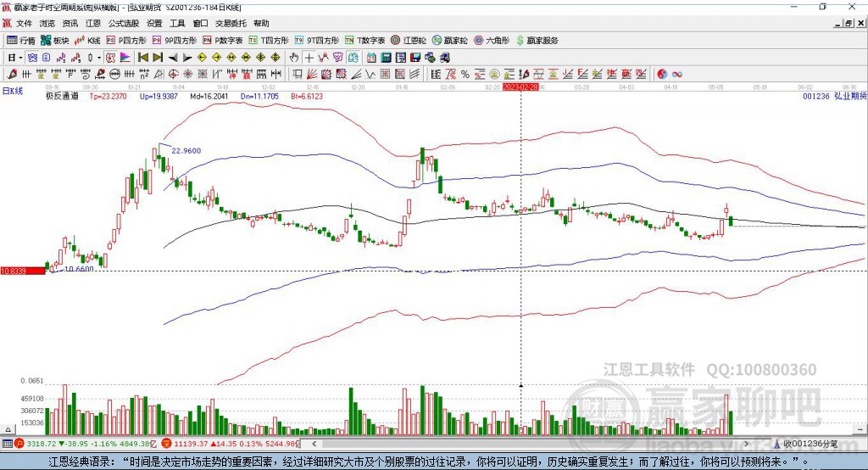Screen dimensions: 868x470
Task: Click the Dn=11.1705 indicator value
Action: coord(259,96)
